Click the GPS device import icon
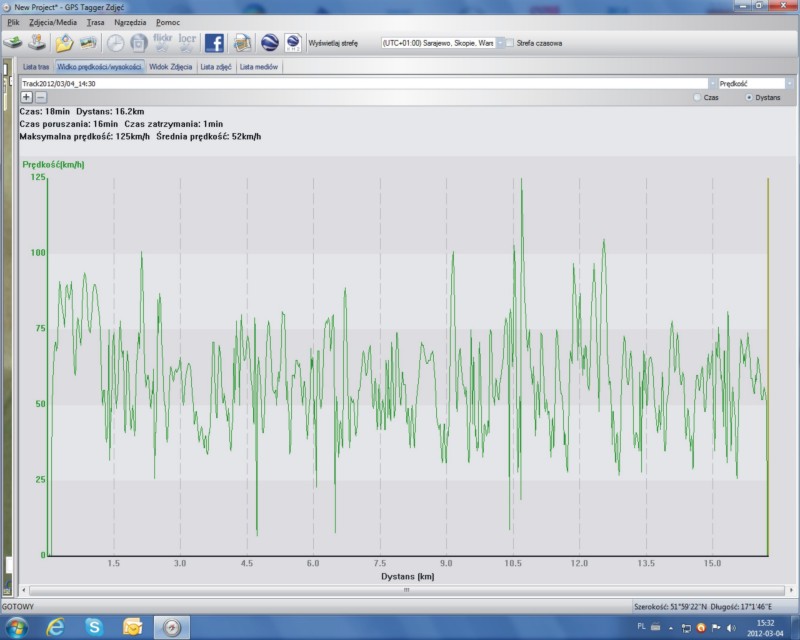Screen dimensions: 800x640 (12, 43)
